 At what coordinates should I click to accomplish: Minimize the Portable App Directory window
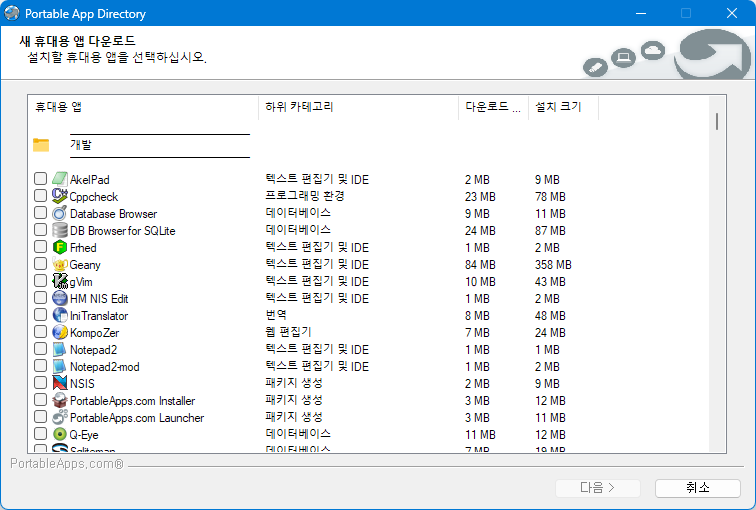click(x=641, y=13)
